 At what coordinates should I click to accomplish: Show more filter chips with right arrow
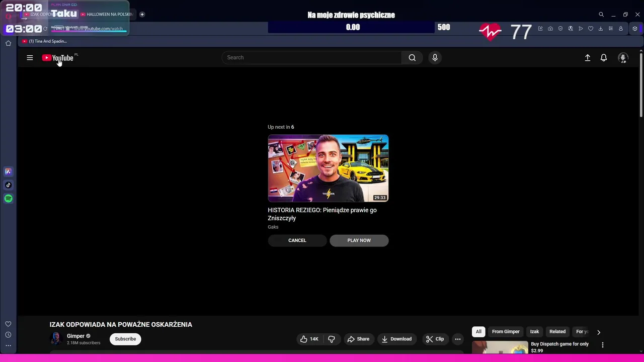point(598,332)
